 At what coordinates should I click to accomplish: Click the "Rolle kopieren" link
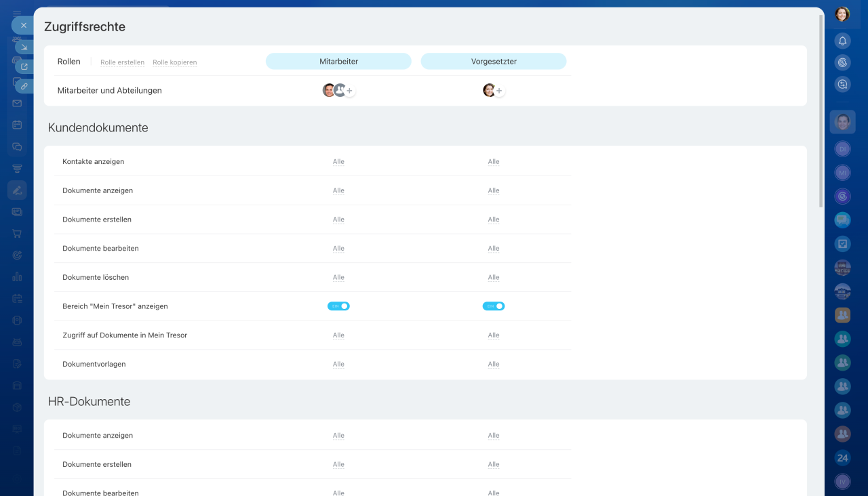pos(174,62)
